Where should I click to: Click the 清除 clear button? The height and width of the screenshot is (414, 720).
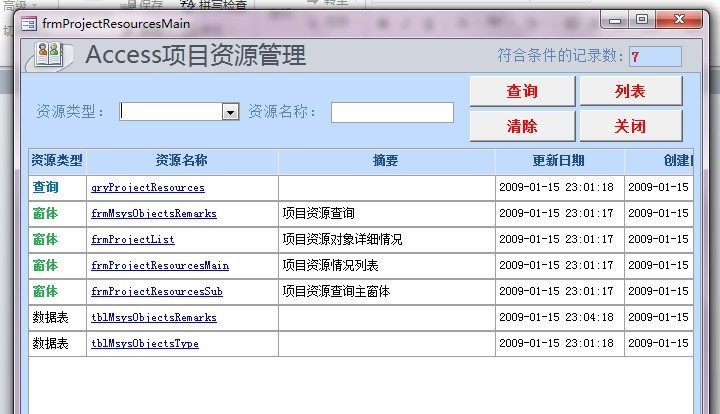click(x=522, y=126)
